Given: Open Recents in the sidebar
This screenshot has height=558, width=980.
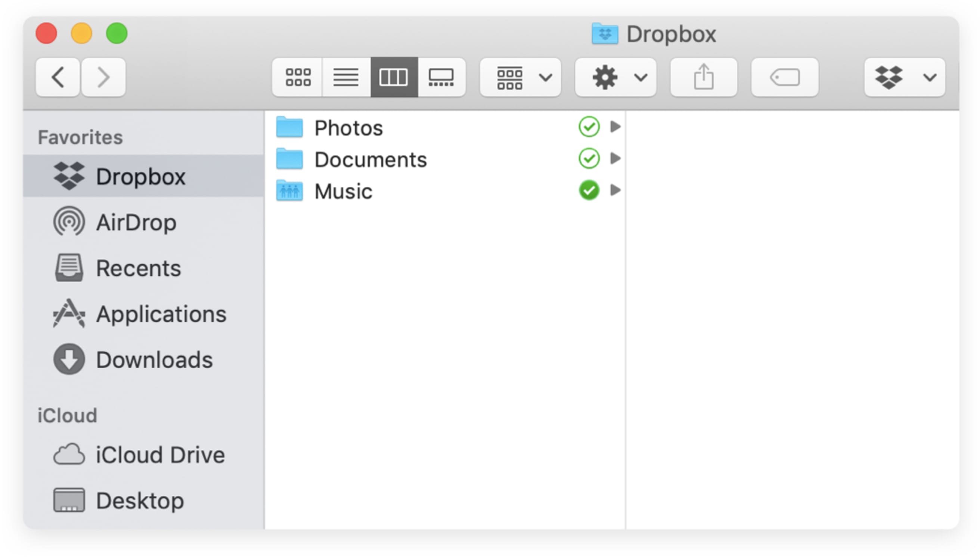Looking at the screenshot, I should pyautogui.click(x=138, y=268).
